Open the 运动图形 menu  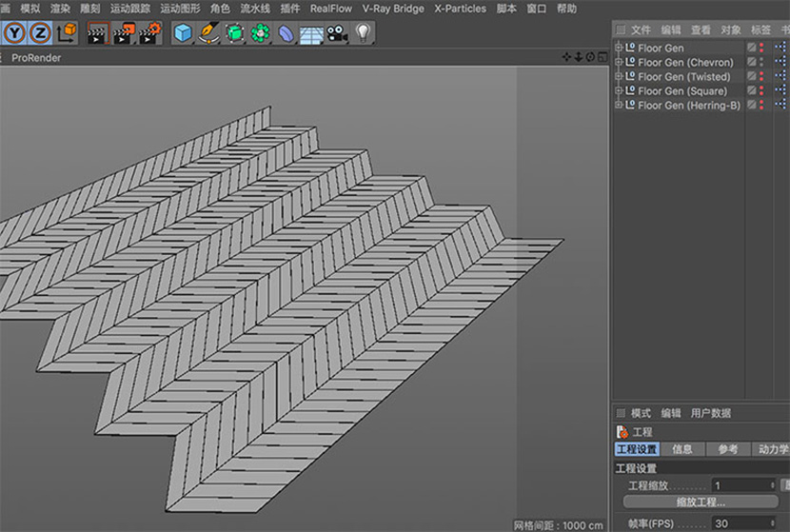coord(181,9)
